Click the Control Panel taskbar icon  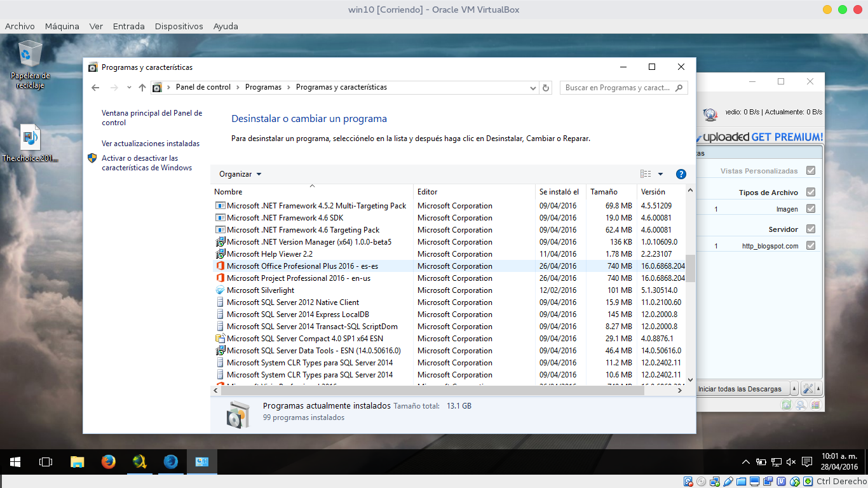202,462
